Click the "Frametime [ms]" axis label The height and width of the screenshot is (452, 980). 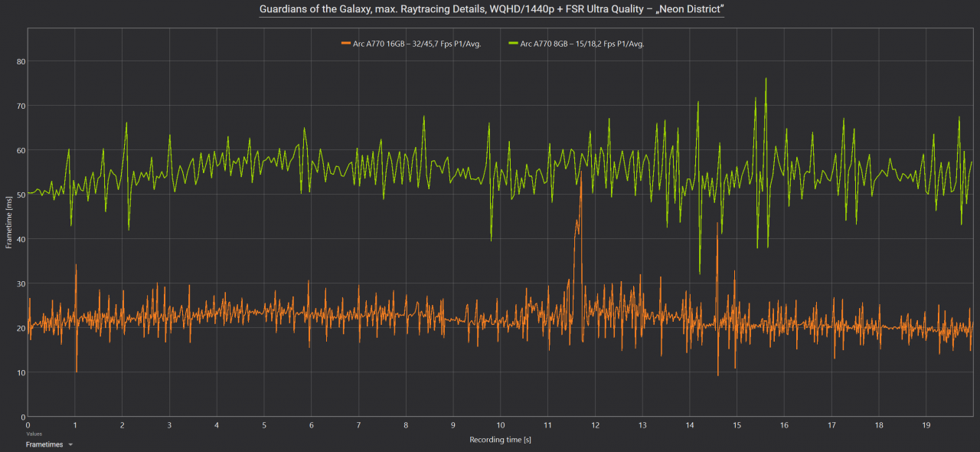(x=9, y=222)
